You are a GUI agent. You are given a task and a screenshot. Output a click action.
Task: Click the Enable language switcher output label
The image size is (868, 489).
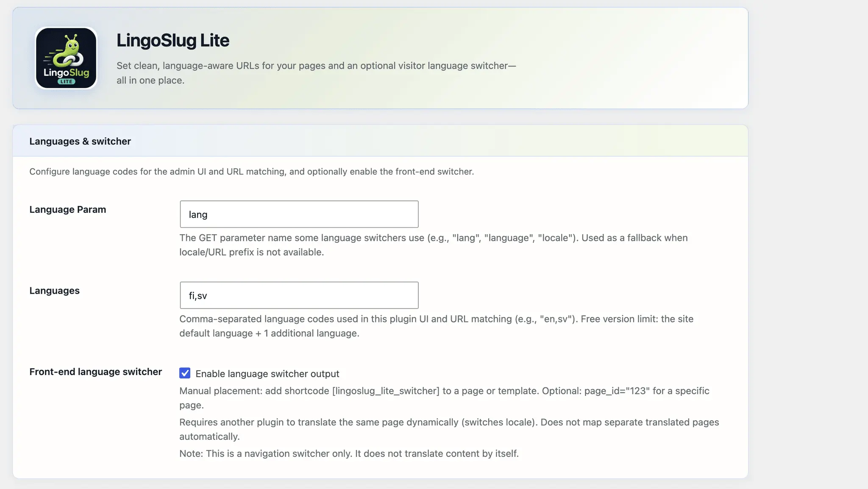[267, 374]
